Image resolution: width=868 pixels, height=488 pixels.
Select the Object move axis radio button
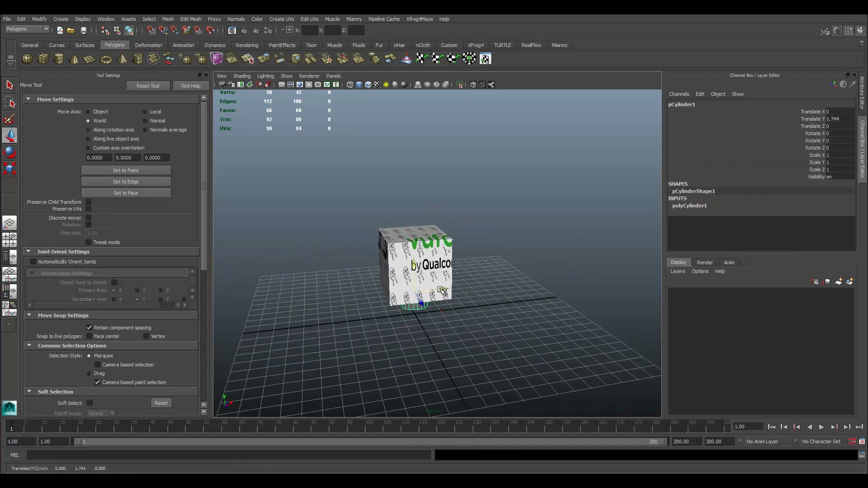88,112
